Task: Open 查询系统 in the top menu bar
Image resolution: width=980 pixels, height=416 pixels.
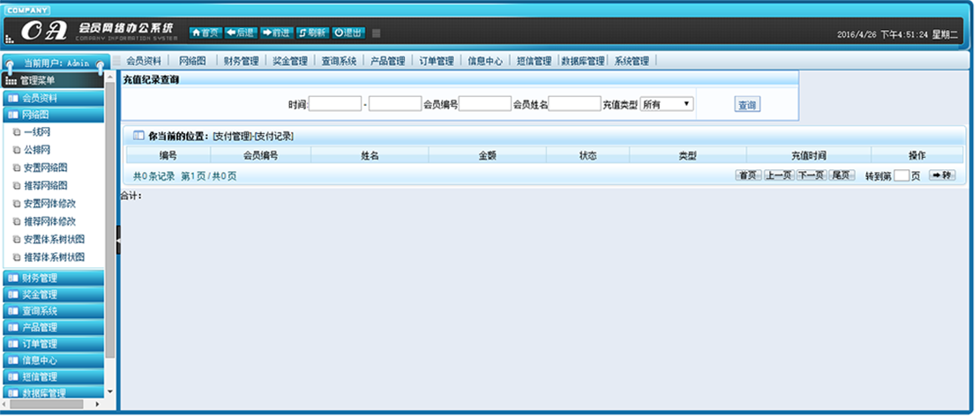Action: tap(339, 61)
